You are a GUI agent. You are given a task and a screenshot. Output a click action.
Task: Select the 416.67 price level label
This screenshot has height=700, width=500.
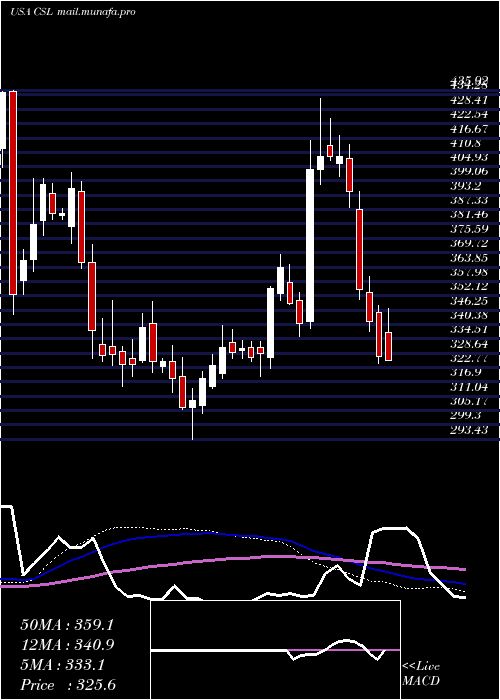tap(468, 129)
